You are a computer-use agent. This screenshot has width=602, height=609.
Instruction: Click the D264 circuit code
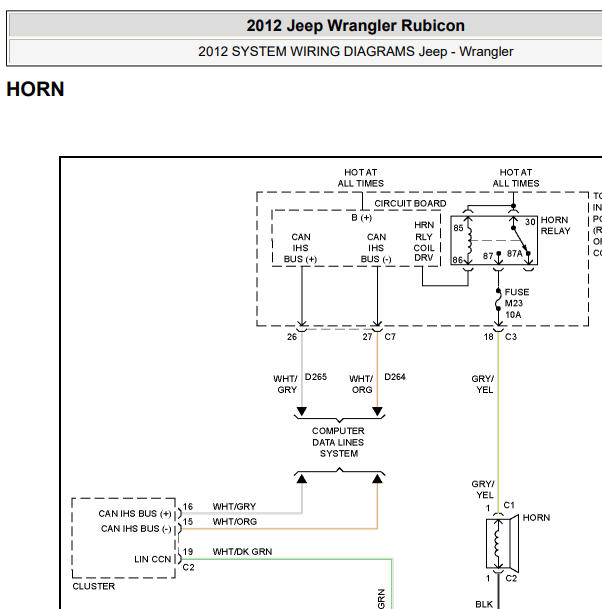395,377
